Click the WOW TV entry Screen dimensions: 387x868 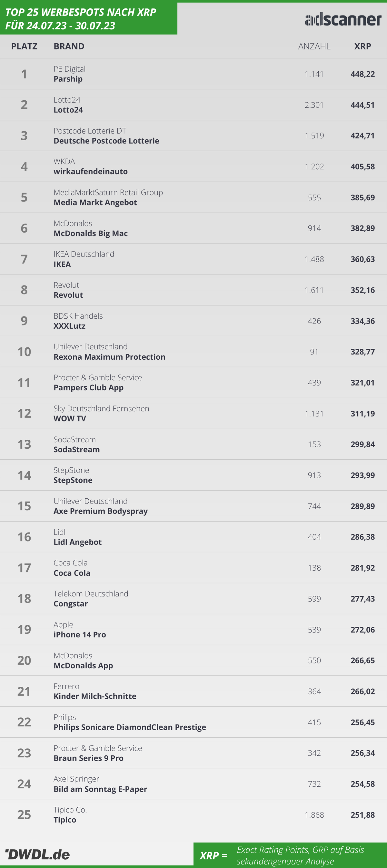[70, 418]
